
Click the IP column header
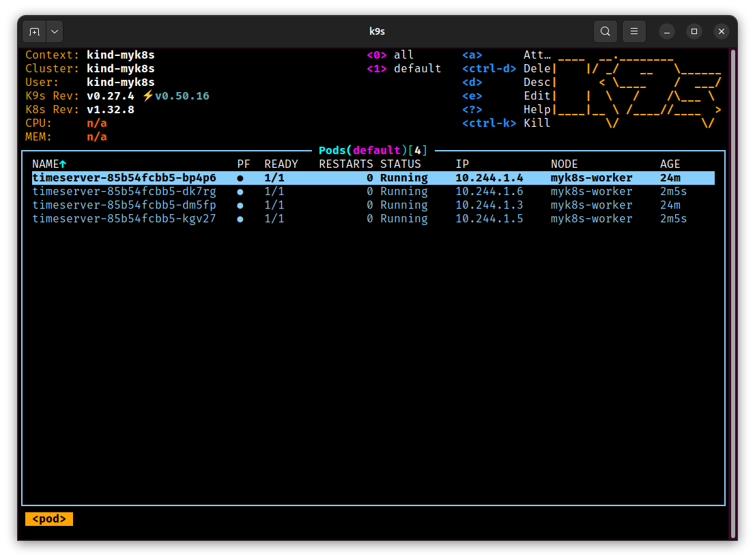click(462, 164)
